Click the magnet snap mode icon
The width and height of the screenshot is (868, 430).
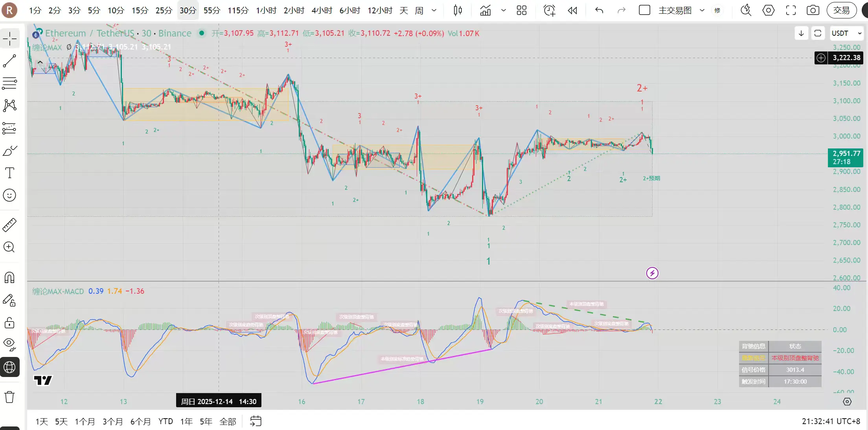[9, 278]
